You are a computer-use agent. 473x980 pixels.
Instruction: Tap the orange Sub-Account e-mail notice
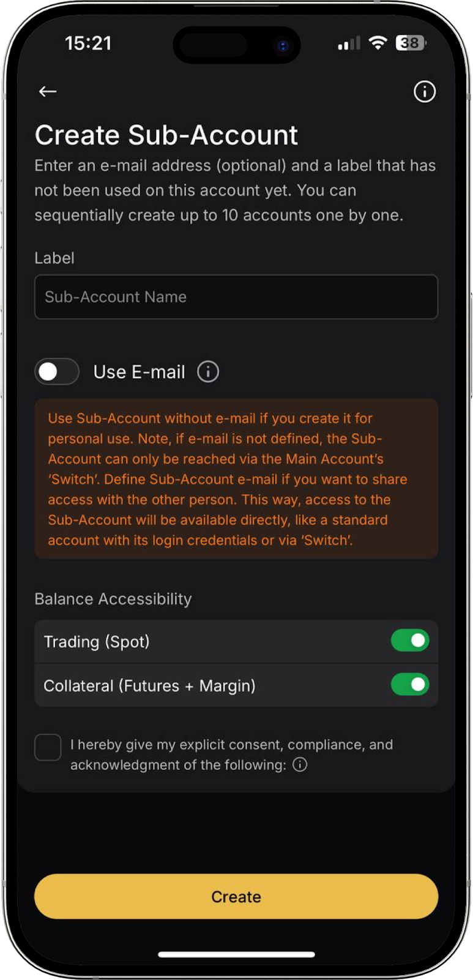(x=236, y=479)
